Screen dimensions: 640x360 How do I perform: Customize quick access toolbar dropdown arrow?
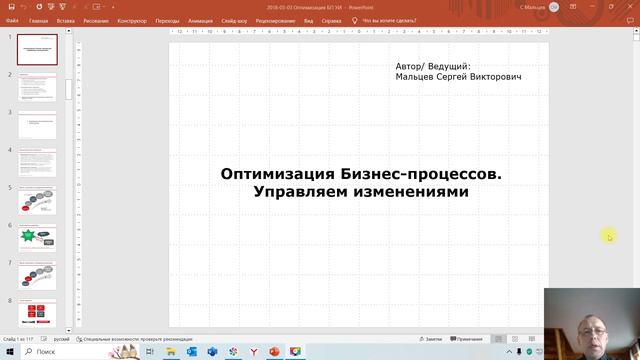click(113, 7)
